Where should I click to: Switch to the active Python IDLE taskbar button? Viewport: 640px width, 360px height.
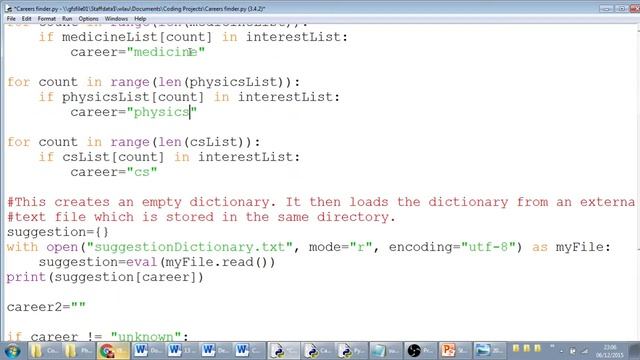tap(283, 351)
